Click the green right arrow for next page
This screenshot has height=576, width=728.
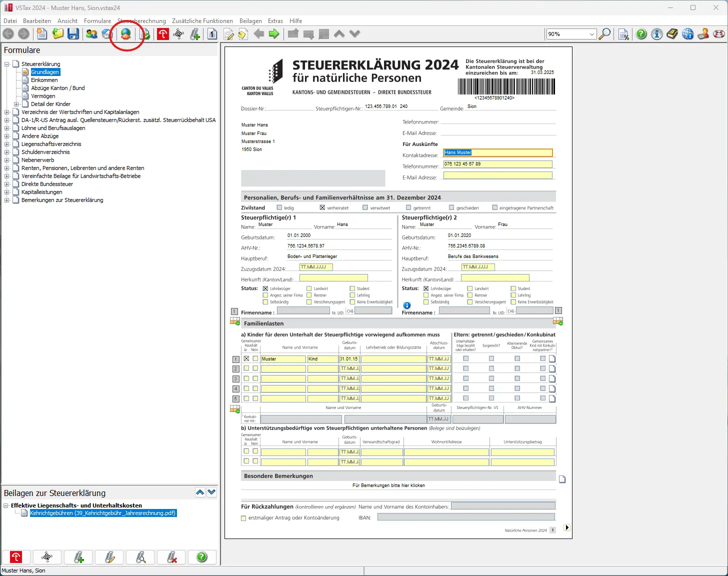[274, 34]
